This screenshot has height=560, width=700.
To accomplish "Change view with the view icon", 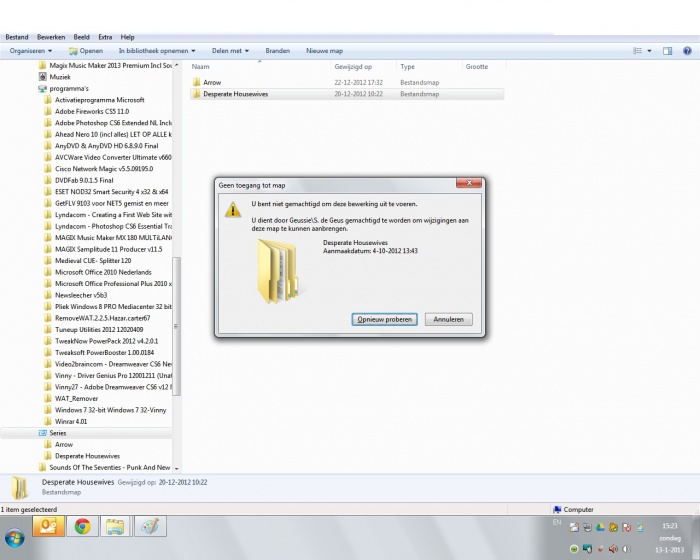I will (638, 51).
